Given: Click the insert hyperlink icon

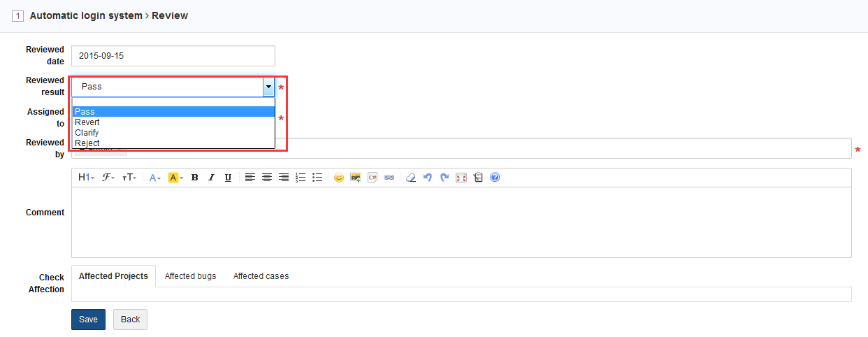Looking at the screenshot, I should [x=389, y=178].
